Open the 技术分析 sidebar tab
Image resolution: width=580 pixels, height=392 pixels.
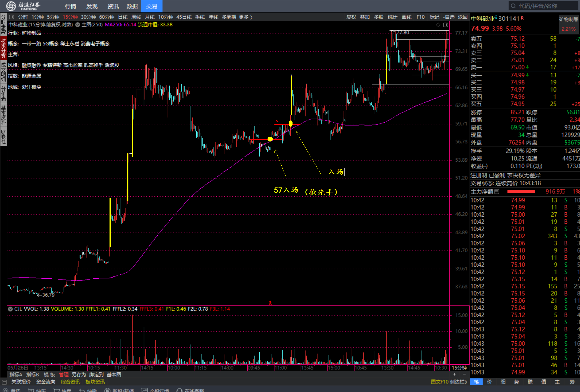point(3,48)
